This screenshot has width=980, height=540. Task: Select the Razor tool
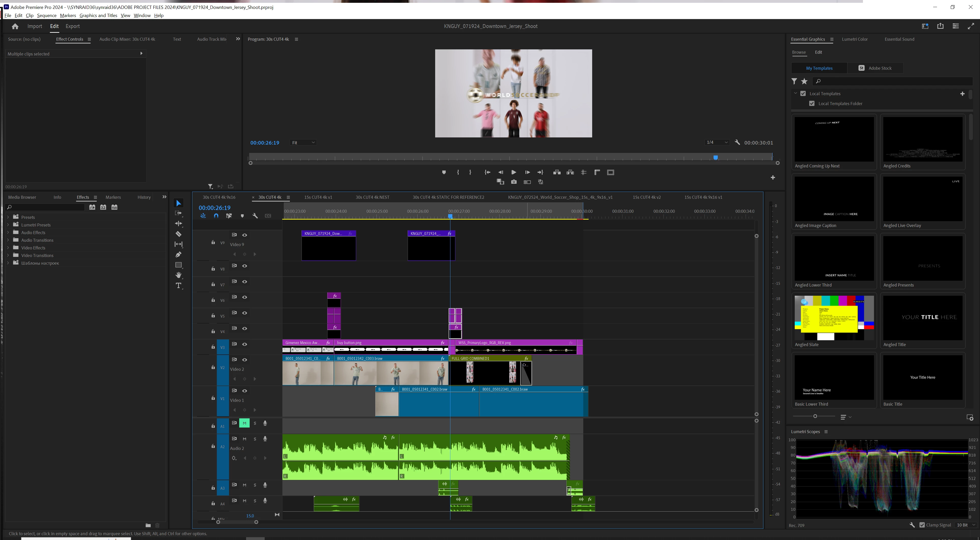coord(178,234)
